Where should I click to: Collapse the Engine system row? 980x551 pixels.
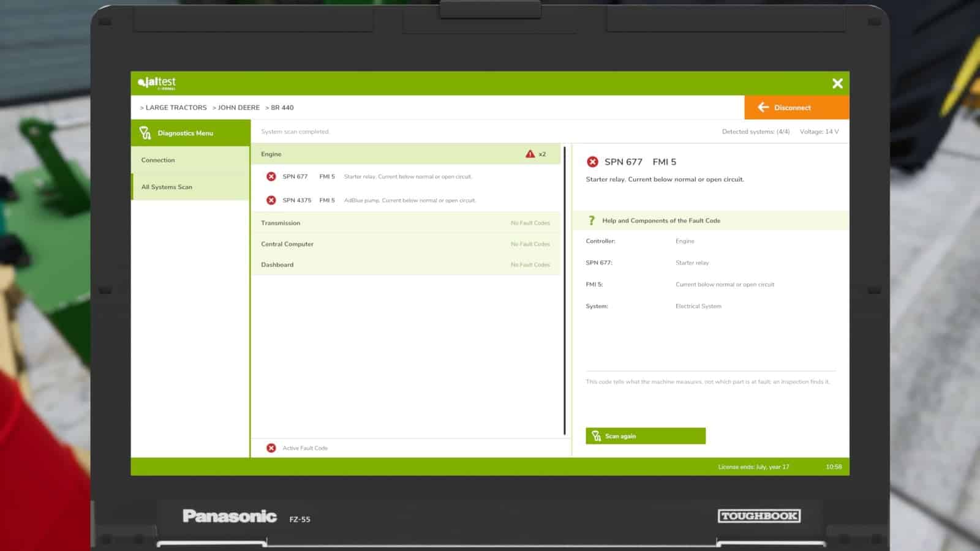(406, 154)
